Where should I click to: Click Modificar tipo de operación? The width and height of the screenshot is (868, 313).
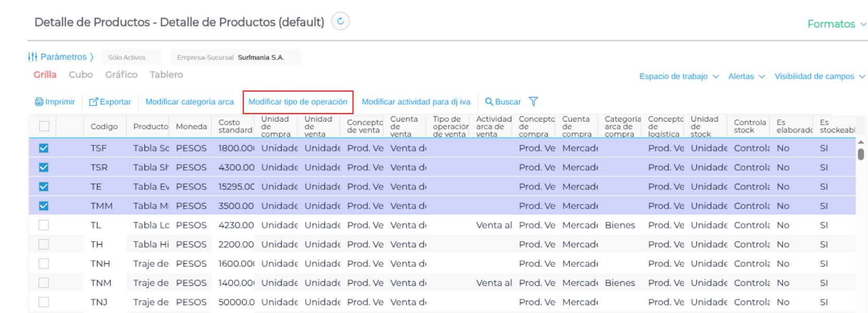pos(298,102)
